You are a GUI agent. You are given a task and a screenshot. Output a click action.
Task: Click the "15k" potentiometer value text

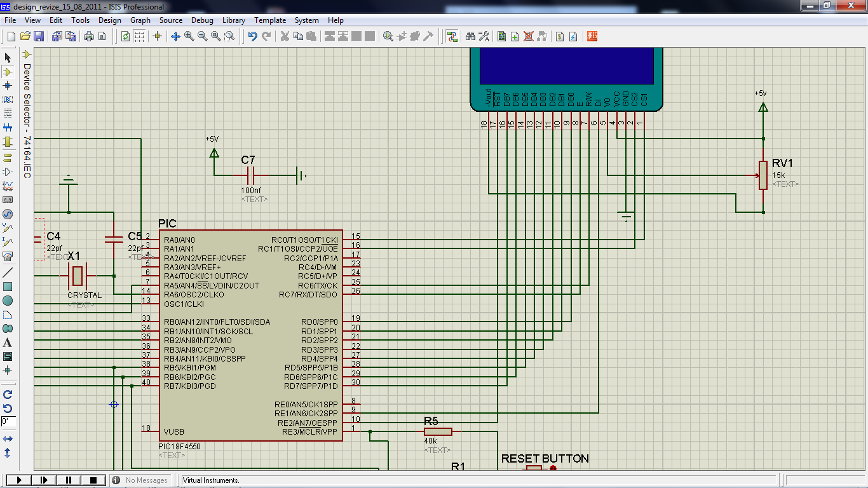point(778,175)
